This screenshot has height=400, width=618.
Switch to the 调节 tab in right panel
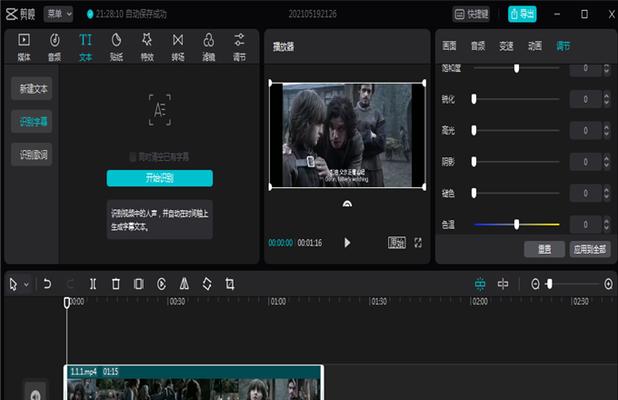564,46
